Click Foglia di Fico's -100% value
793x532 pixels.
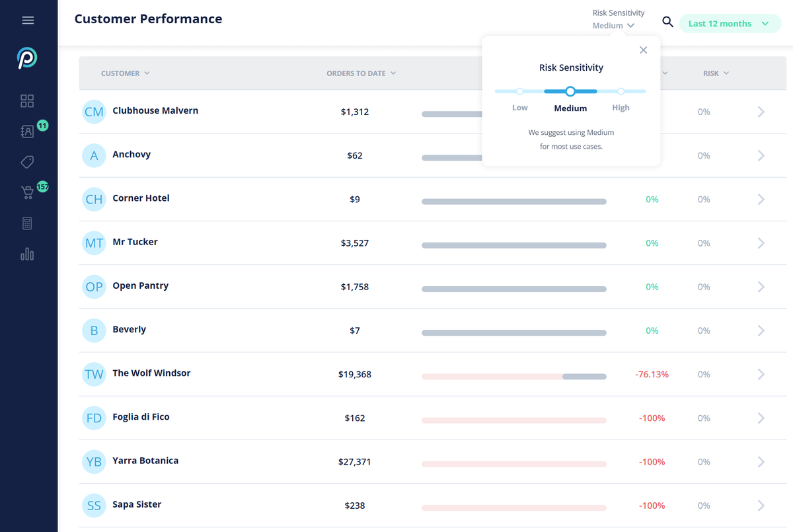[x=652, y=418]
